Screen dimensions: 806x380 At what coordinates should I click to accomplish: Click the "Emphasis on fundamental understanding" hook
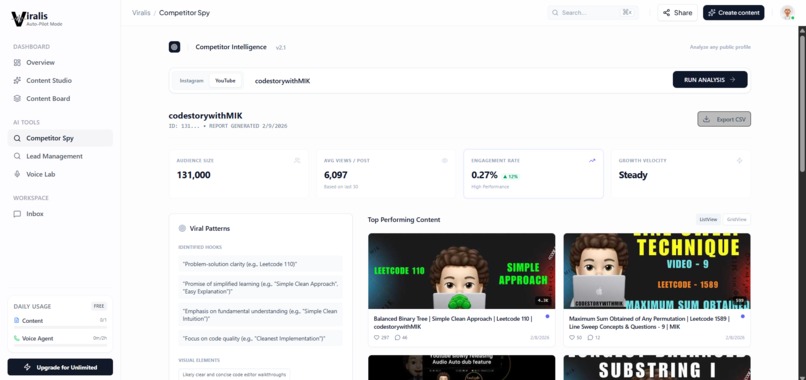260,315
